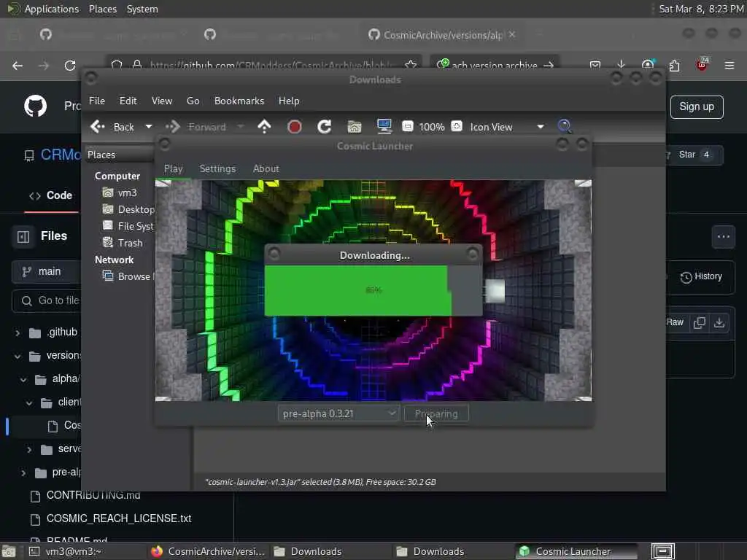Star the repository on GitHub
Screen dimensions: 747x560
click(694, 155)
